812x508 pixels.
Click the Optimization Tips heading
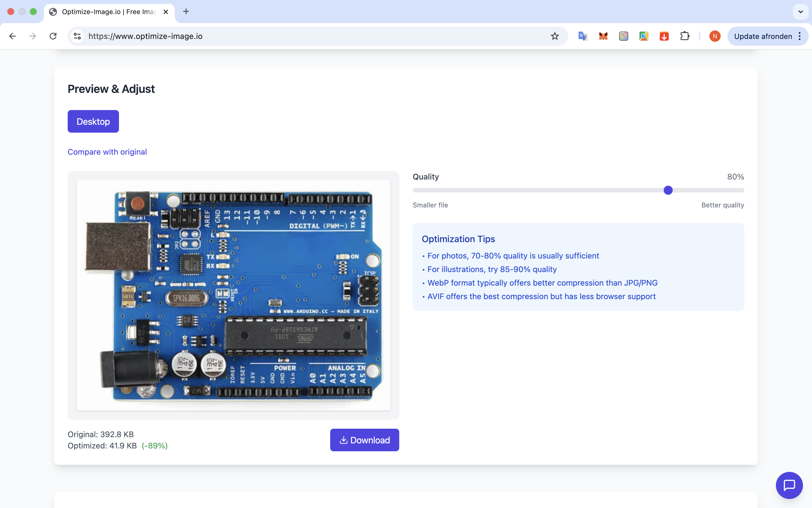458,239
